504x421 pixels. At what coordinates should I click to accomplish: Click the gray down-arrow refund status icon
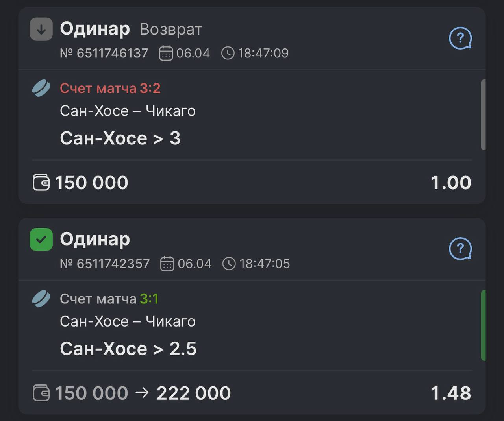[x=41, y=29]
